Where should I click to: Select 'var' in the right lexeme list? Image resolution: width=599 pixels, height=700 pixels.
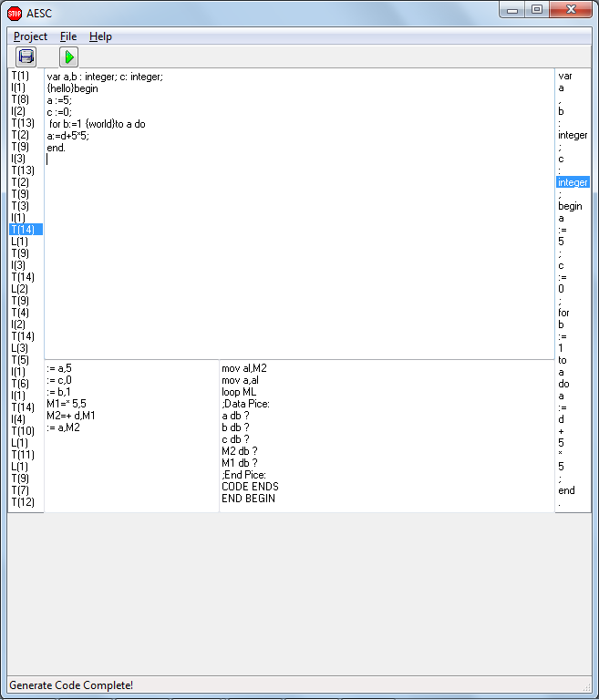[565, 76]
